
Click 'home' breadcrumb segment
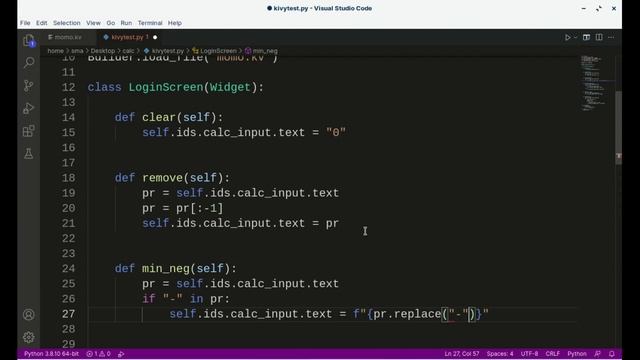pos(56,51)
